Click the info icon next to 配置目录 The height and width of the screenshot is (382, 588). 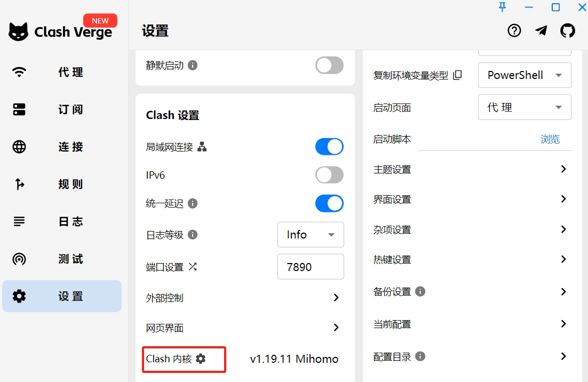pyautogui.click(x=420, y=356)
